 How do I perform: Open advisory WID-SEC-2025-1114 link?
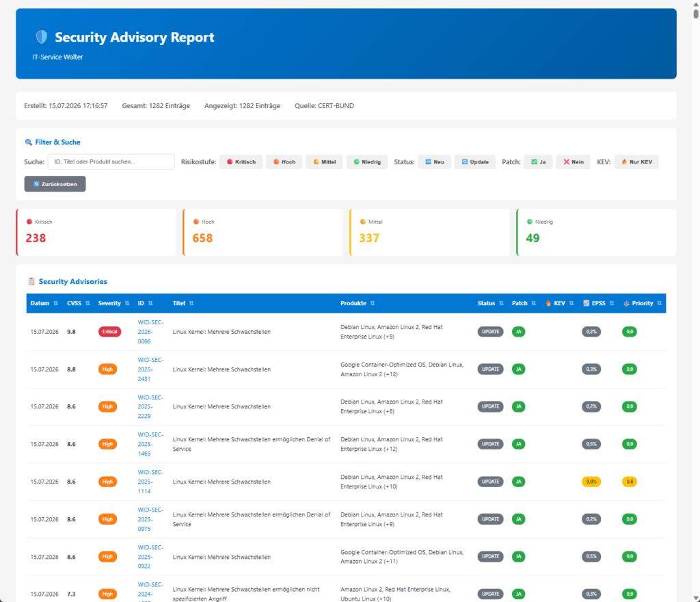click(x=150, y=482)
